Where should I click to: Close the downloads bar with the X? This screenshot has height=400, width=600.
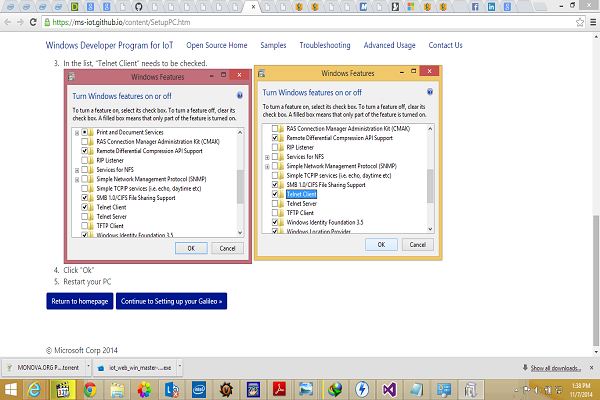tap(592, 367)
